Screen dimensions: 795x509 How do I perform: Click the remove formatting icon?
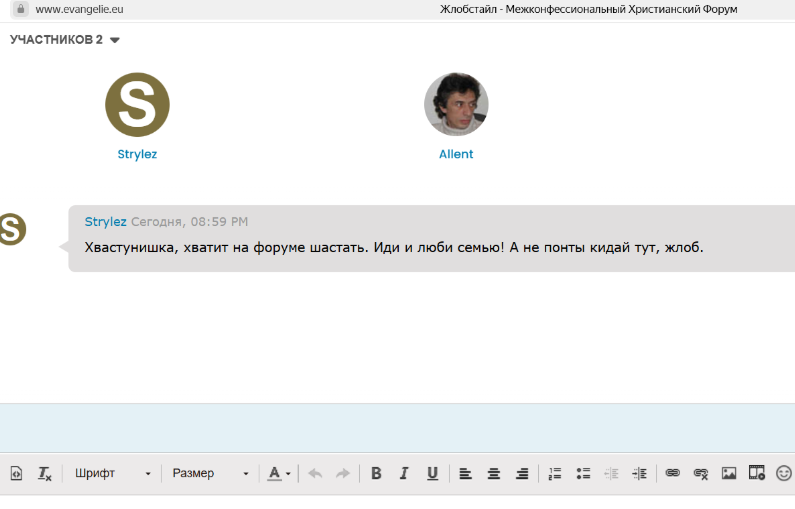click(45, 473)
